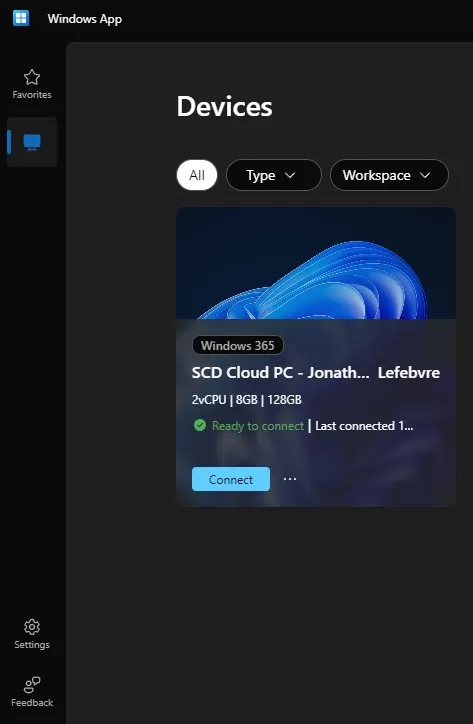The height and width of the screenshot is (724, 473).
Task: Click the Windows 11 bloom wallpaper thumbnail
Action: tap(316, 263)
